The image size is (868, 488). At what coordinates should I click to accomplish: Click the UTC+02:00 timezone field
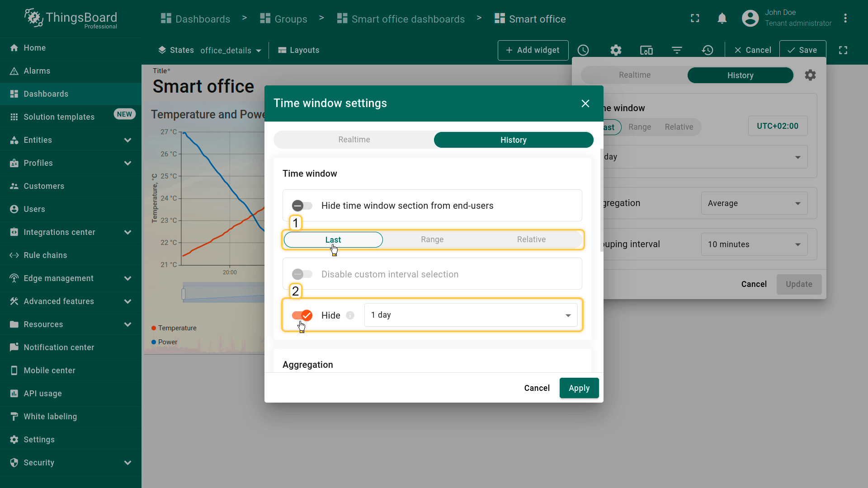778,126
